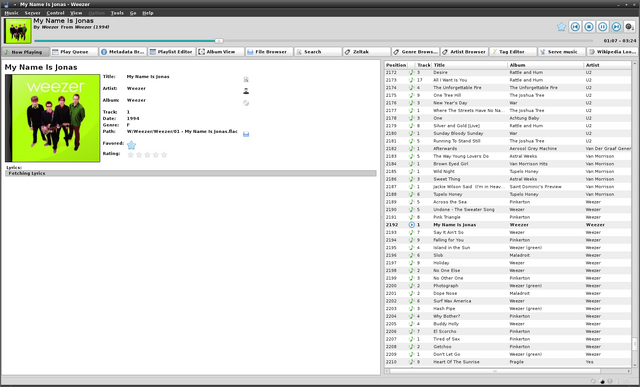The height and width of the screenshot is (387, 640).
Task: Click the application icon in the title bar
Action: point(6,4)
